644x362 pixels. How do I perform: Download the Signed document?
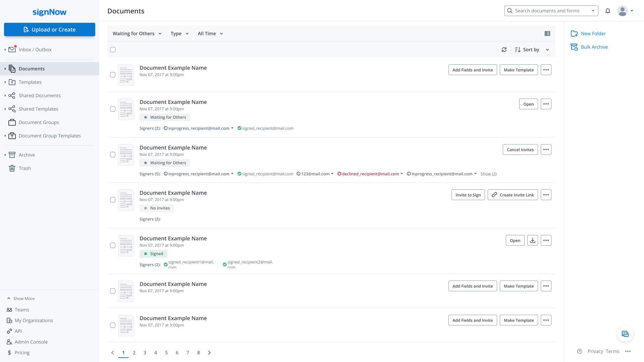[x=532, y=240]
